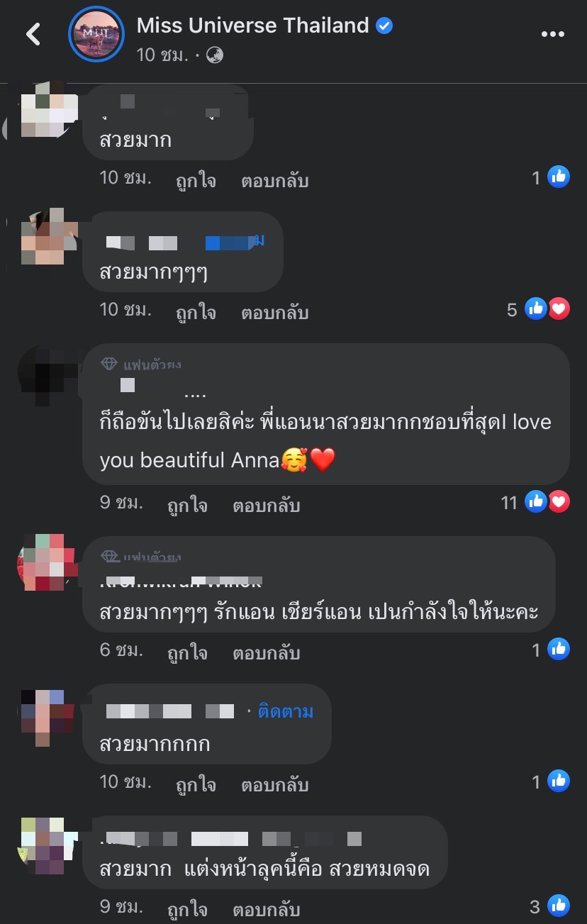Tap ถูกใจ under the beautiful Anna comment
This screenshot has height=924, width=587.
(187, 506)
